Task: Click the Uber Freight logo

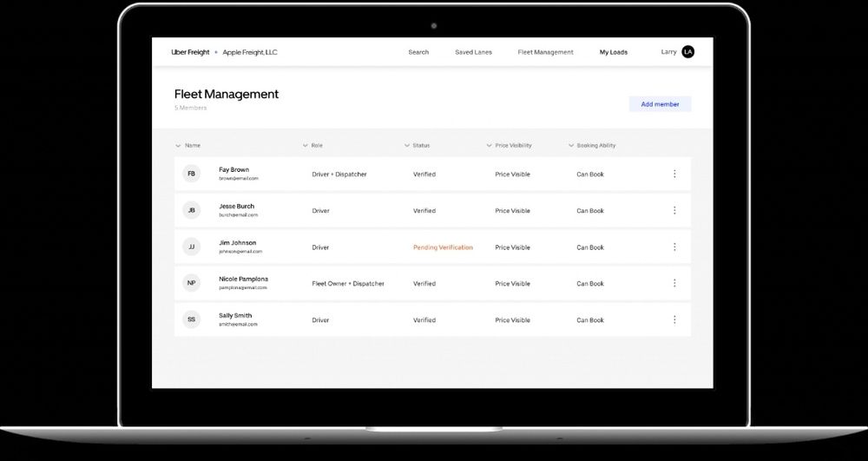Action: click(190, 52)
